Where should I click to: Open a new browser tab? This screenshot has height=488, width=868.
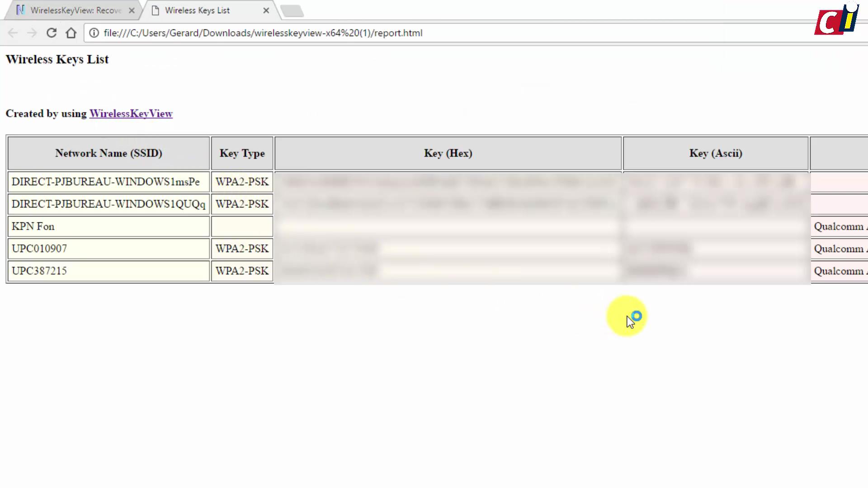[x=292, y=10]
